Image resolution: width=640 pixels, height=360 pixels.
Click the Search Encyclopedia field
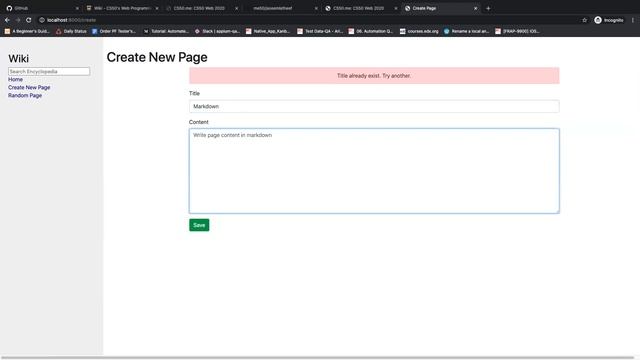pos(49,71)
